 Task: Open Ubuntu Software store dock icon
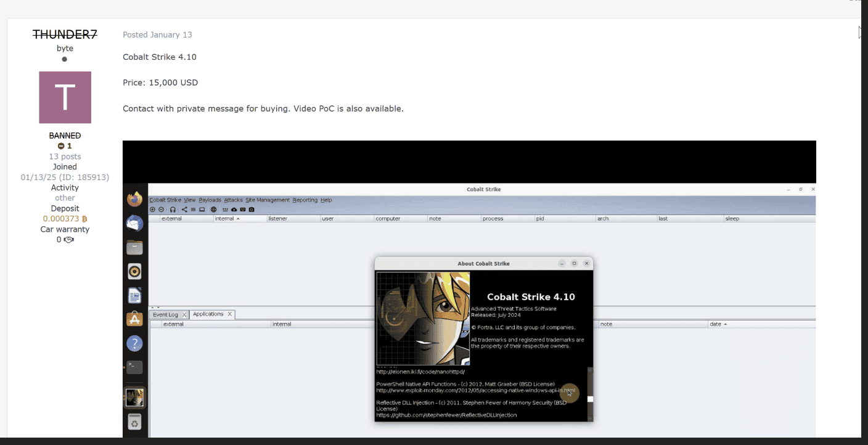pos(134,319)
